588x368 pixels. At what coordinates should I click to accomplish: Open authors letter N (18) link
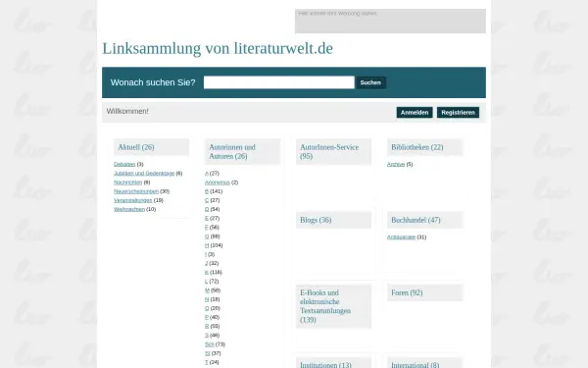pos(207,299)
